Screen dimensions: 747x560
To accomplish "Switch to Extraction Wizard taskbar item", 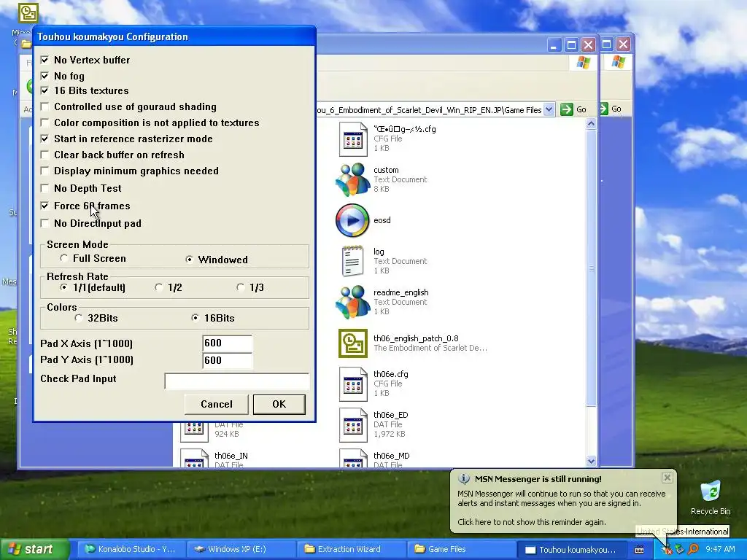I will 351,550.
